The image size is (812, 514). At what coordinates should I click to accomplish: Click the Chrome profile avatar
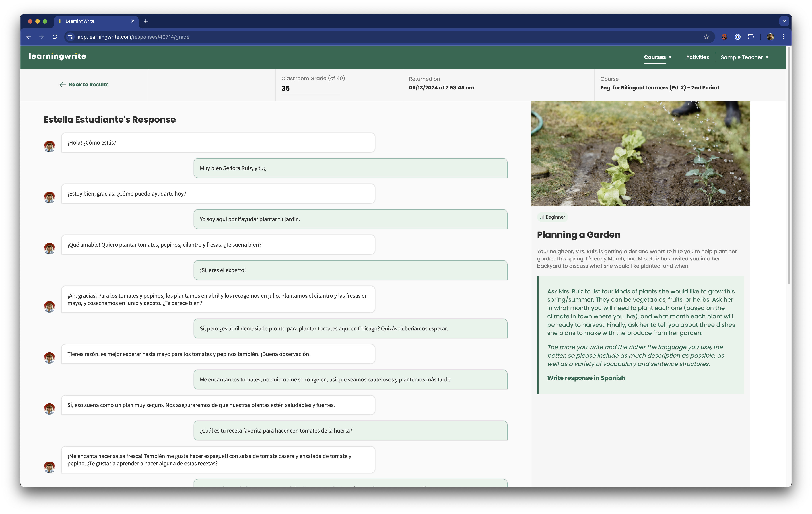(770, 37)
